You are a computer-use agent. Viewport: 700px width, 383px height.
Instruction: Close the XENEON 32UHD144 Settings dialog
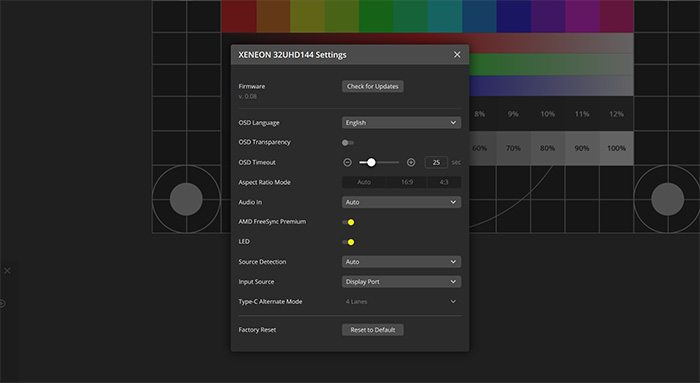point(457,54)
